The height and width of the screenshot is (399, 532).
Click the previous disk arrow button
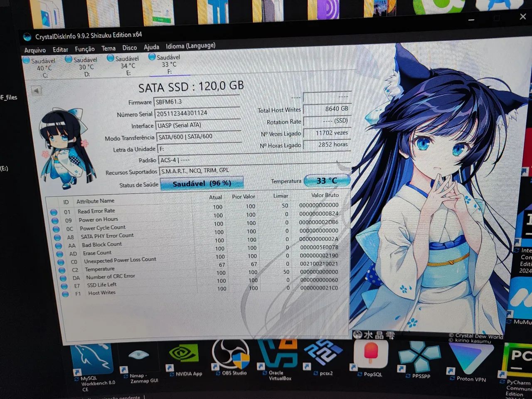[37, 91]
